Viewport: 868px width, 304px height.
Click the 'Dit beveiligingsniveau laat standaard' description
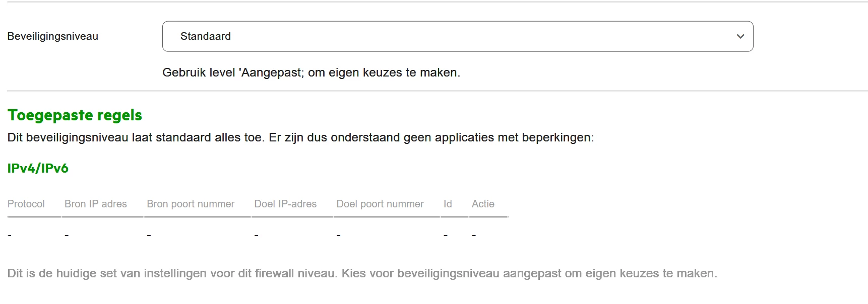(300, 137)
